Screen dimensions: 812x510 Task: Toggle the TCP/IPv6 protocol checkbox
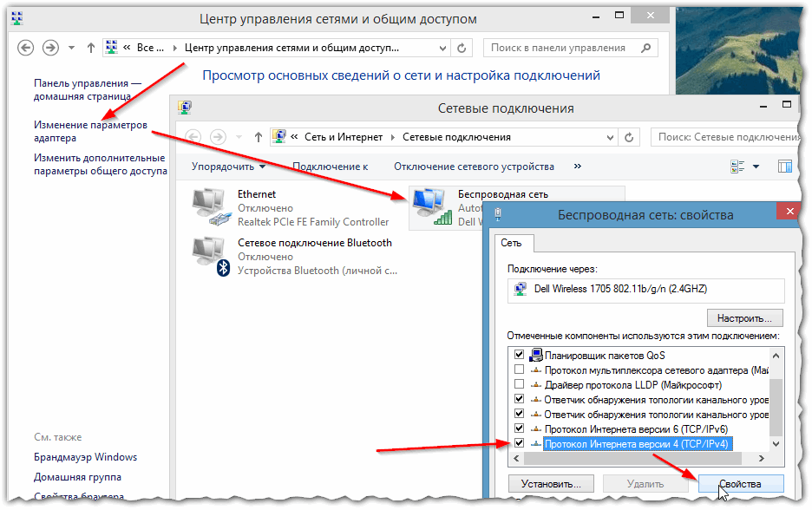click(x=520, y=428)
